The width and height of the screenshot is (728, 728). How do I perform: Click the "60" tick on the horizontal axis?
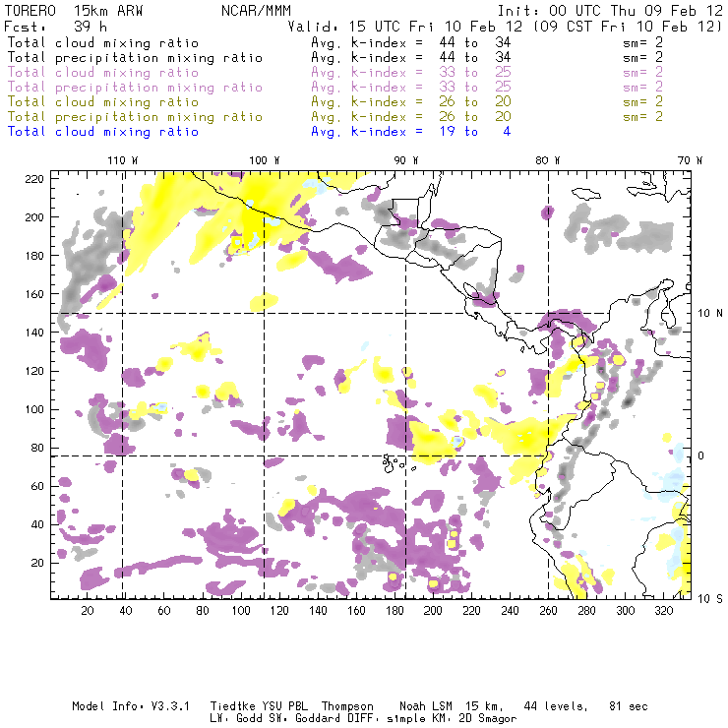point(164,611)
